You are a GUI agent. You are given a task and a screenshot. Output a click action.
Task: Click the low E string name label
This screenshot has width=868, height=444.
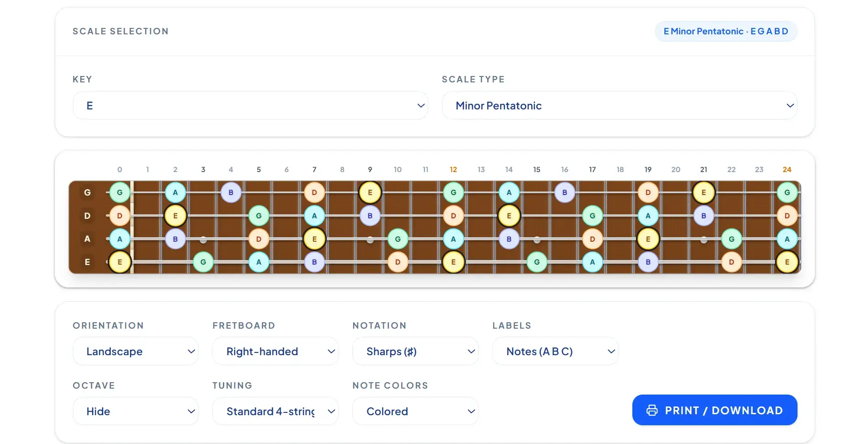coord(87,262)
